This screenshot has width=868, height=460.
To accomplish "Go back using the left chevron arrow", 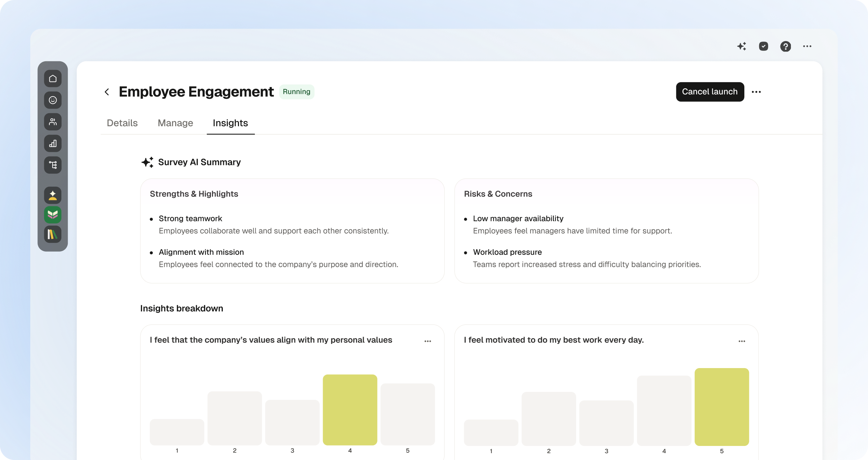I will (107, 92).
